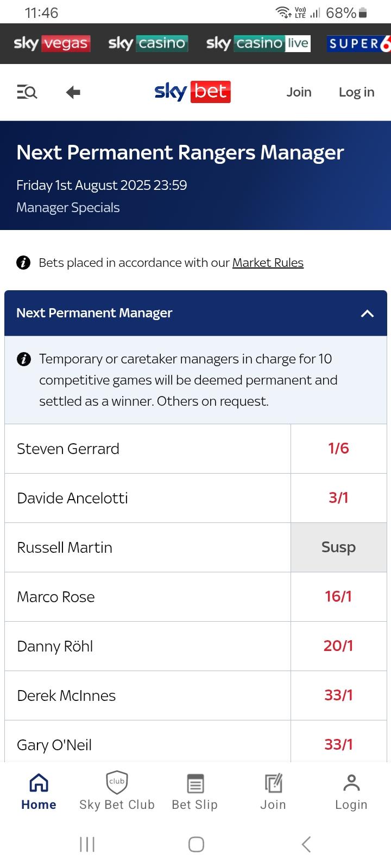Tap the Sky Bet logo
This screenshot has width=391, height=868.
[193, 92]
